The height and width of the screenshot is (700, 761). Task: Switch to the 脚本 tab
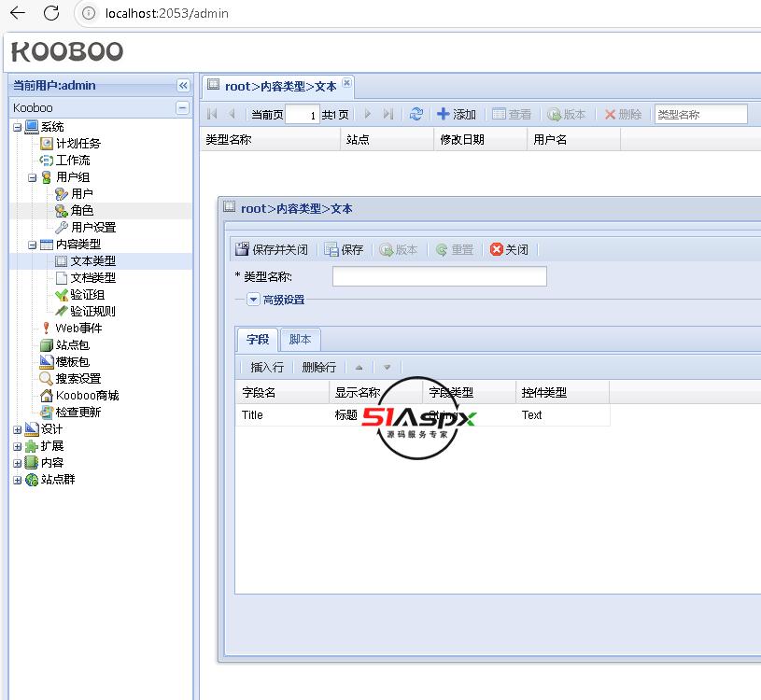click(300, 340)
